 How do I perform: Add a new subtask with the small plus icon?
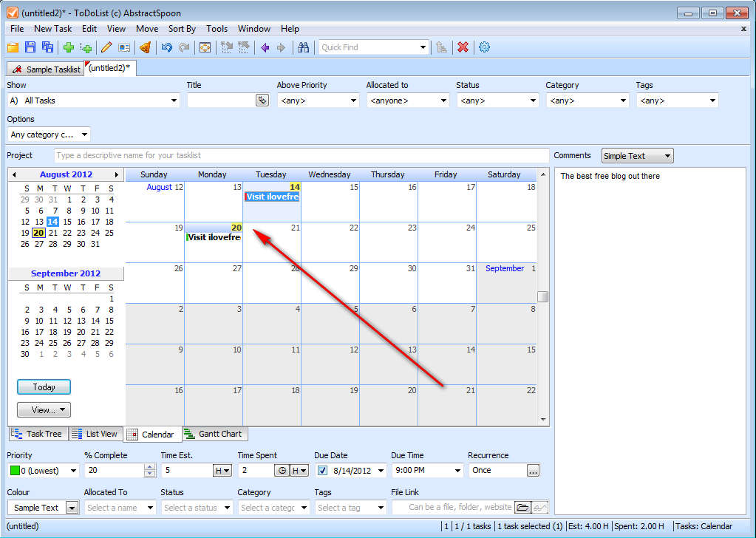point(86,47)
